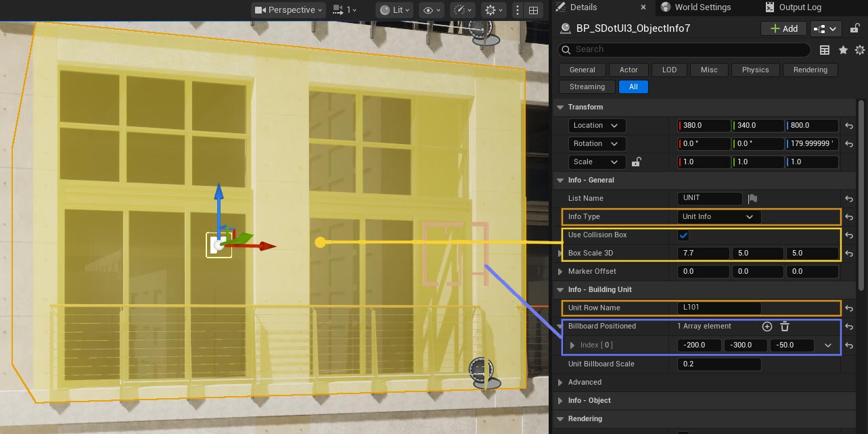Open the viewport layout grid icon
Screen dimensions: 868x434
[x=534, y=10]
